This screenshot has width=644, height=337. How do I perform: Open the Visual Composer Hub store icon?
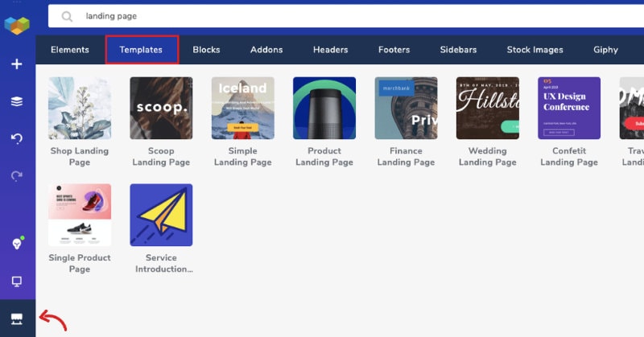[17, 319]
